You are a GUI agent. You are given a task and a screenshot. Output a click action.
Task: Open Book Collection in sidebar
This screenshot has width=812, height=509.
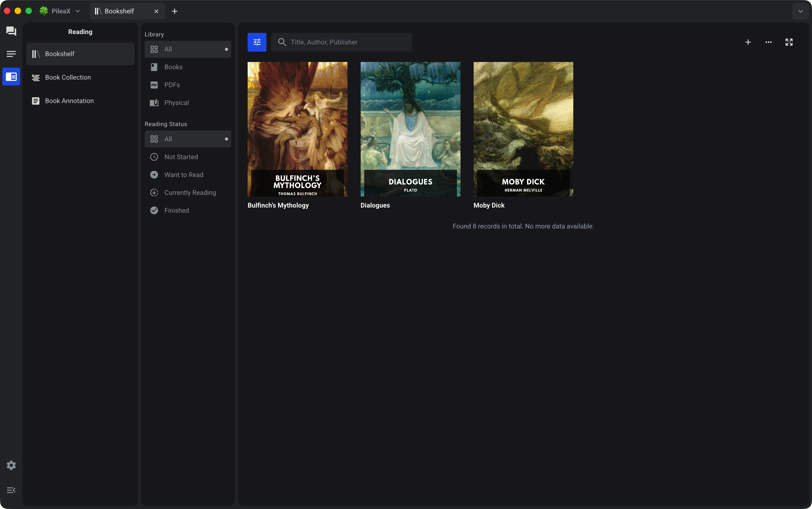[80, 77]
